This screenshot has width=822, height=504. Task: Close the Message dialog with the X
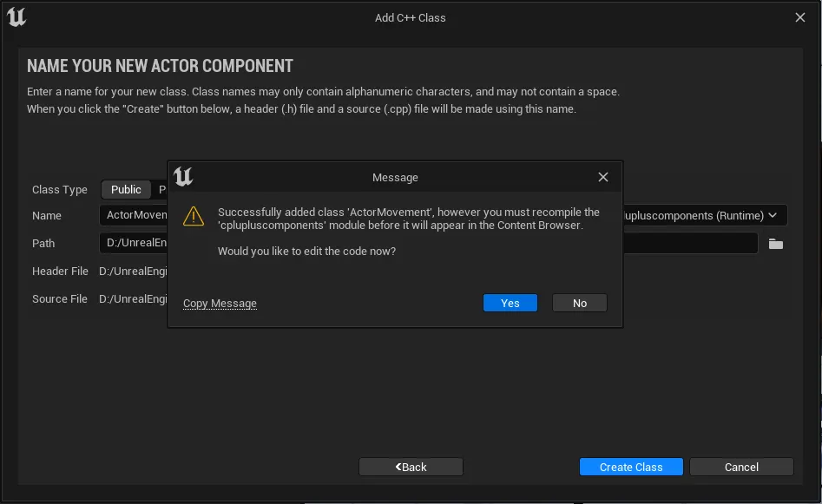click(x=603, y=177)
